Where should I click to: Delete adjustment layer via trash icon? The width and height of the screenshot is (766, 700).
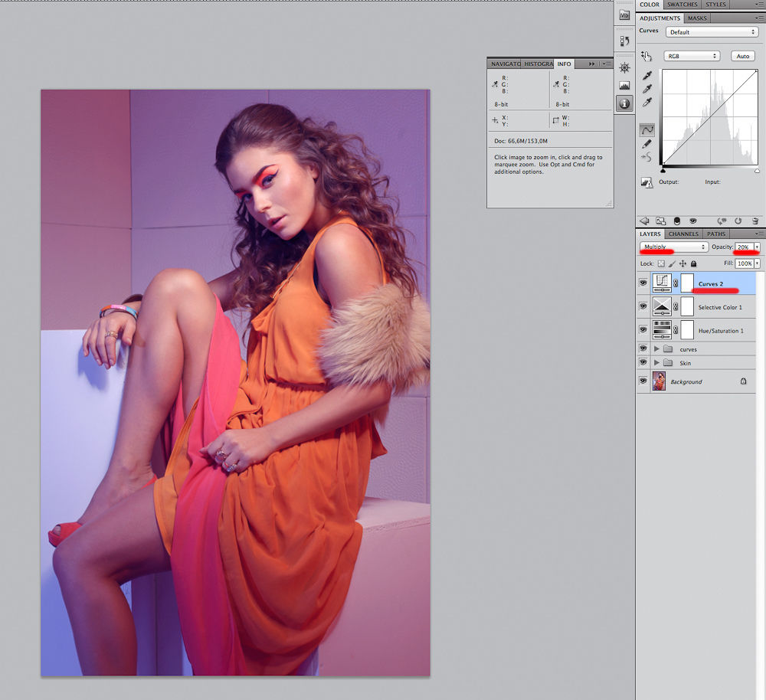[755, 221]
